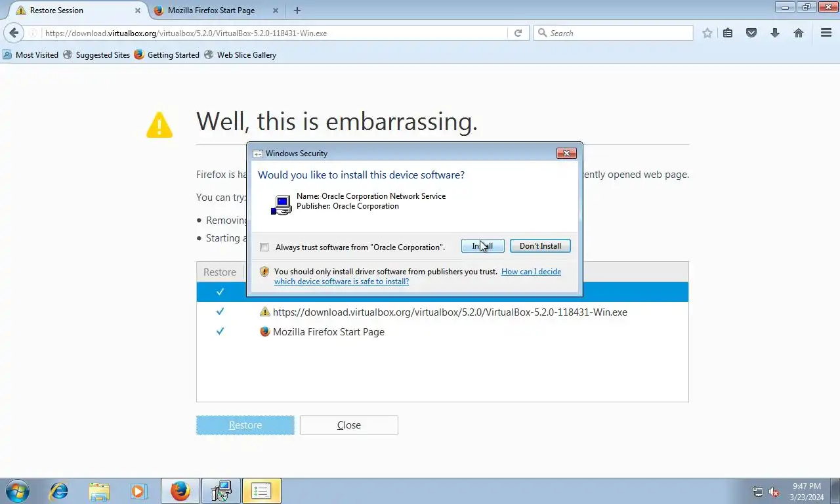
Task: Open Windows Media Player taskbar icon
Action: pyautogui.click(x=138, y=491)
